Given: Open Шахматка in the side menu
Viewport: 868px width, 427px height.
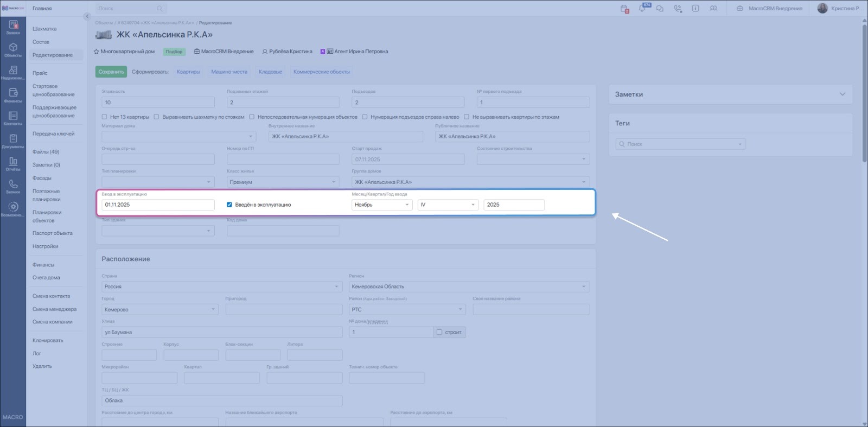Looking at the screenshot, I should click(44, 29).
